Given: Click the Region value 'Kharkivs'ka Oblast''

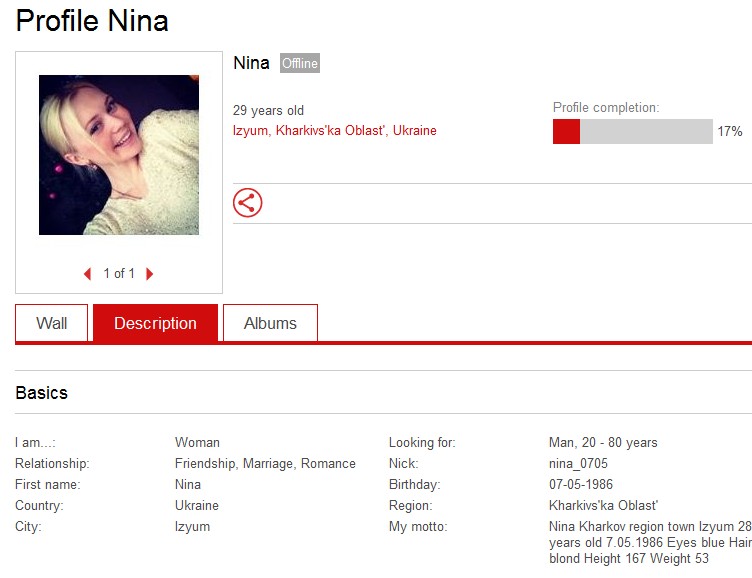Looking at the screenshot, I should tap(603, 506).
